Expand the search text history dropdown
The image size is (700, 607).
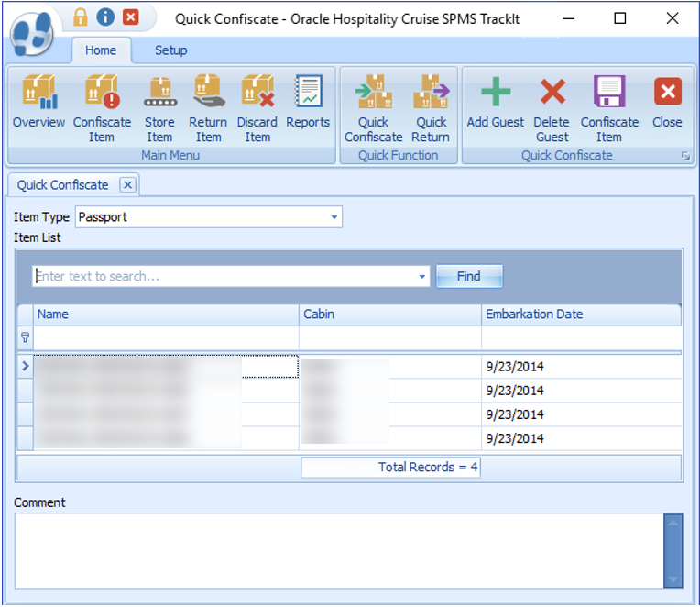(x=421, y=277)
